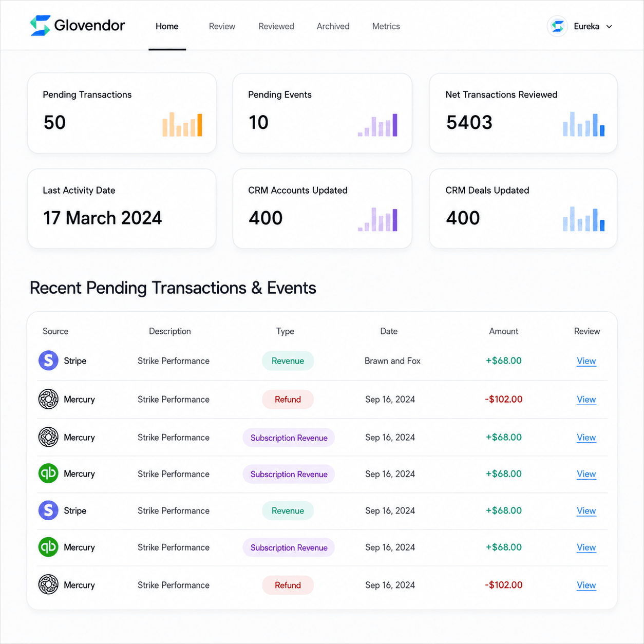This screenshot has width=644, height=644.
Task: Click the value 5403
Action: 469,123
